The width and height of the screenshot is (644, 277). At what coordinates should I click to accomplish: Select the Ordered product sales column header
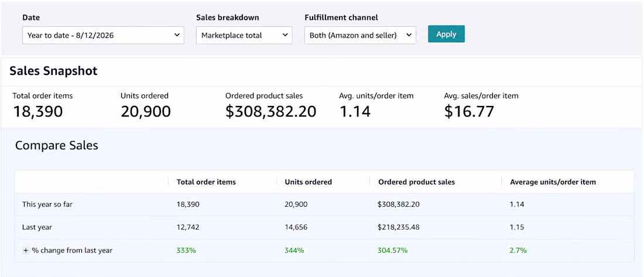416,182
